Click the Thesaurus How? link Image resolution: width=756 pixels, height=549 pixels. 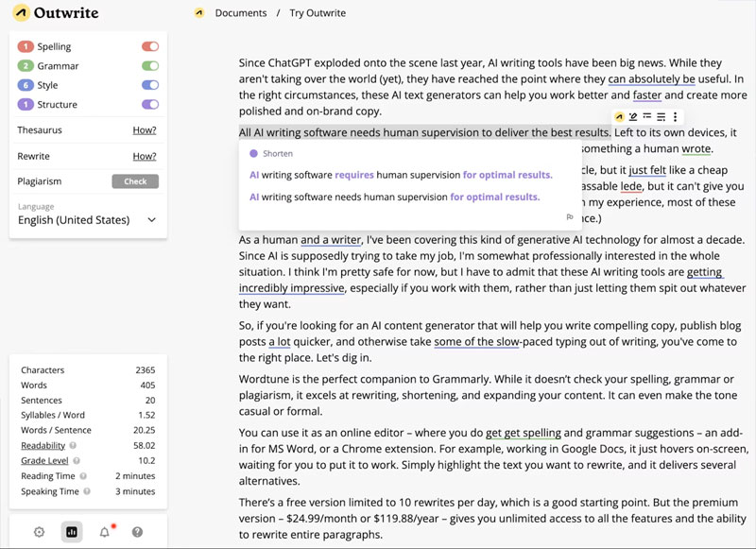tap(144, 130)
